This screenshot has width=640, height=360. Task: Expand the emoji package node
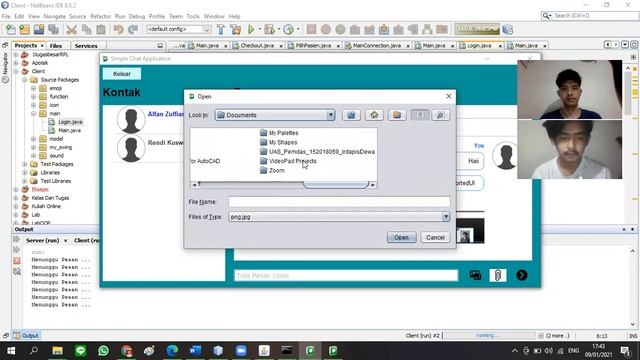(x=33, y=88)
